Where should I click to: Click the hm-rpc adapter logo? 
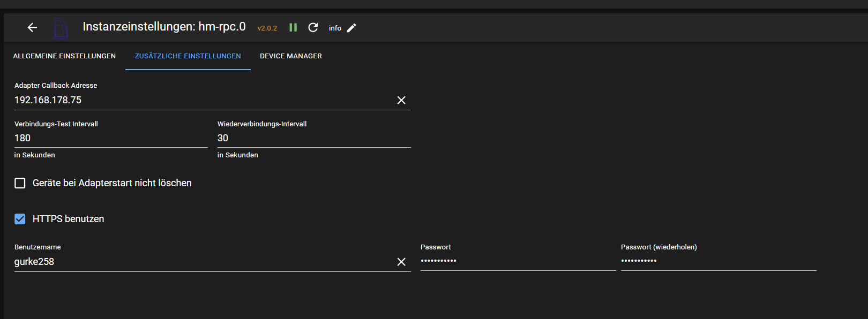tap(61, 28)
